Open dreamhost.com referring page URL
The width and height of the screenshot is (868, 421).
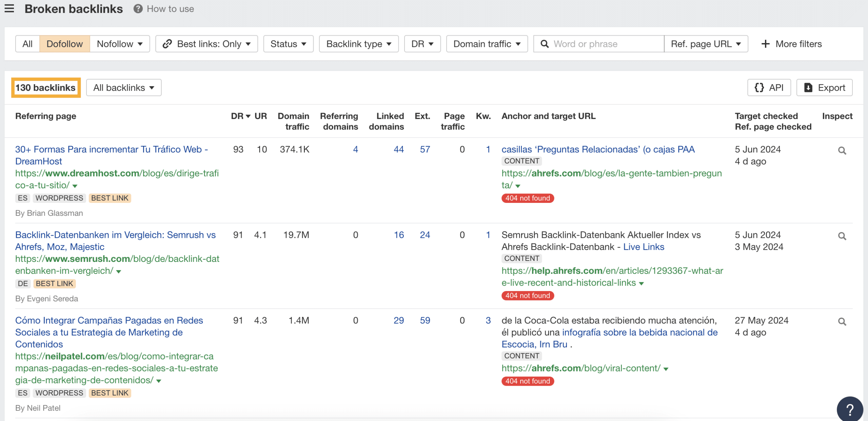click(117, 179)
